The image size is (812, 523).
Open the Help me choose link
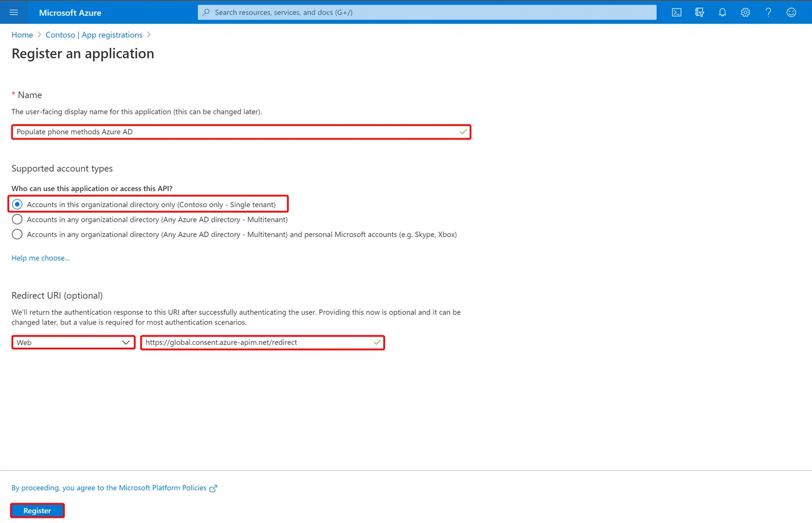(x=41, y=258)
